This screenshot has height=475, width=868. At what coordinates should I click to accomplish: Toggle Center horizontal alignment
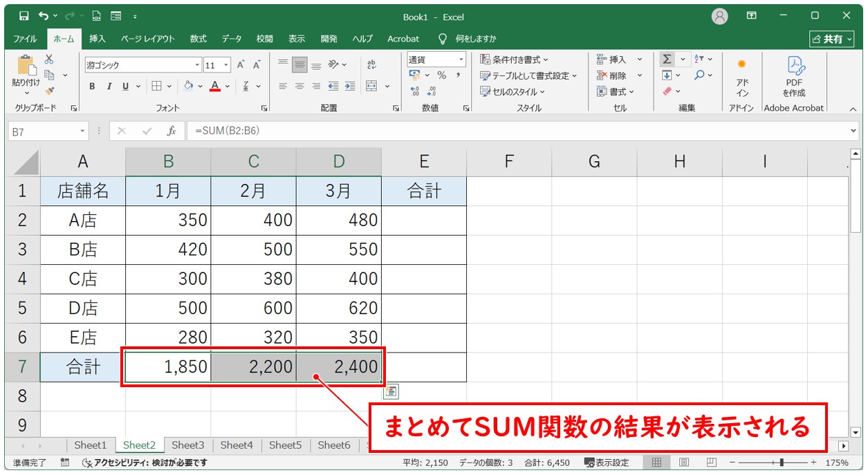299,86
